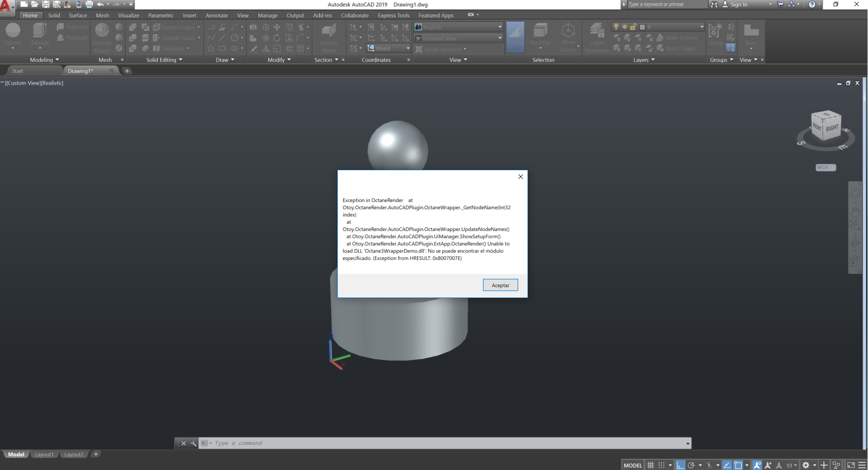Select the Extrude tool
The width and height of the screenshot is (868, 470).
40,34
